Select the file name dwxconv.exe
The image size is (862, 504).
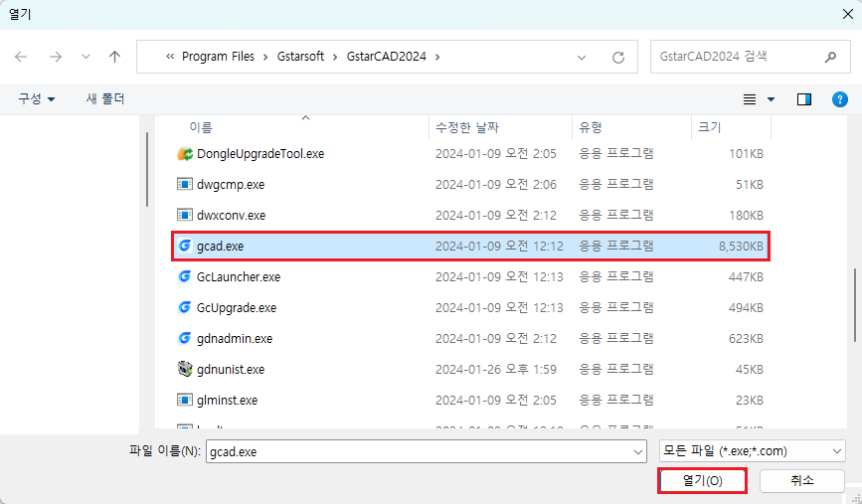pyautogui.click(x=232, y=216)
